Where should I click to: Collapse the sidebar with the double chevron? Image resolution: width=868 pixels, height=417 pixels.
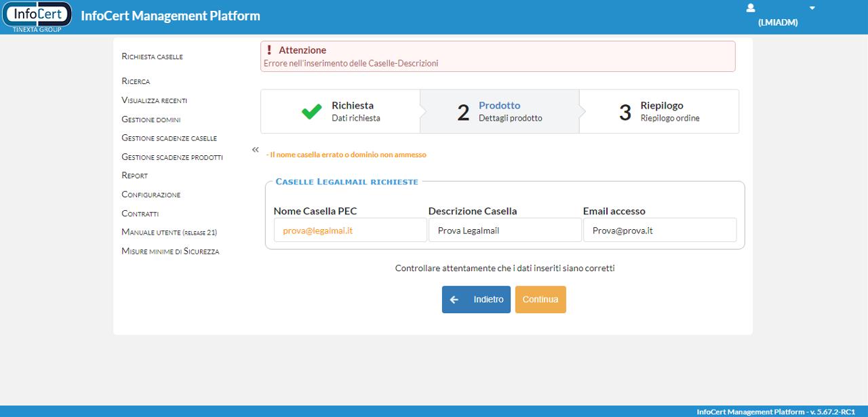[256, 149]
